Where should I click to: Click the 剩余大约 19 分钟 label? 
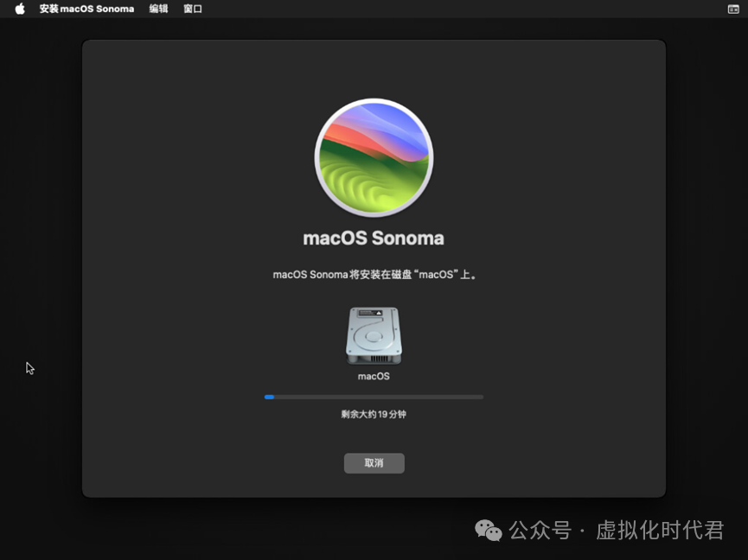coord(374,414)
